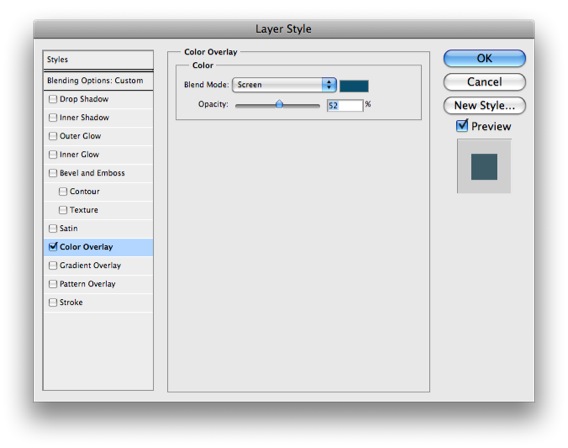Viewport: 568px width, 448px height.
Task: Turn on the Stroke checkbox
Action: (x=53, y=302)
